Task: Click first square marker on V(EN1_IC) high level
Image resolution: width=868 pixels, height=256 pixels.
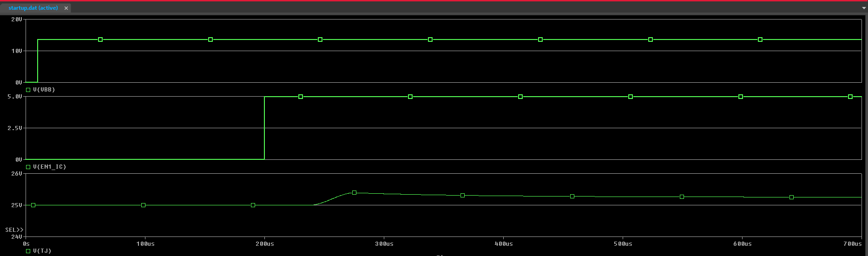Action: coord(301,97)
